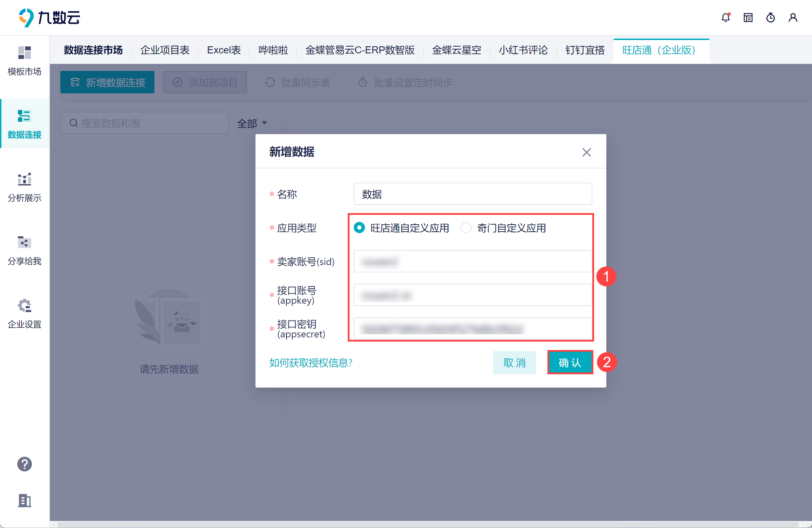Switch to the 金蝶云星空 tab
The image size is (812, 528).
pyautogui.click(x=457, y=50)
